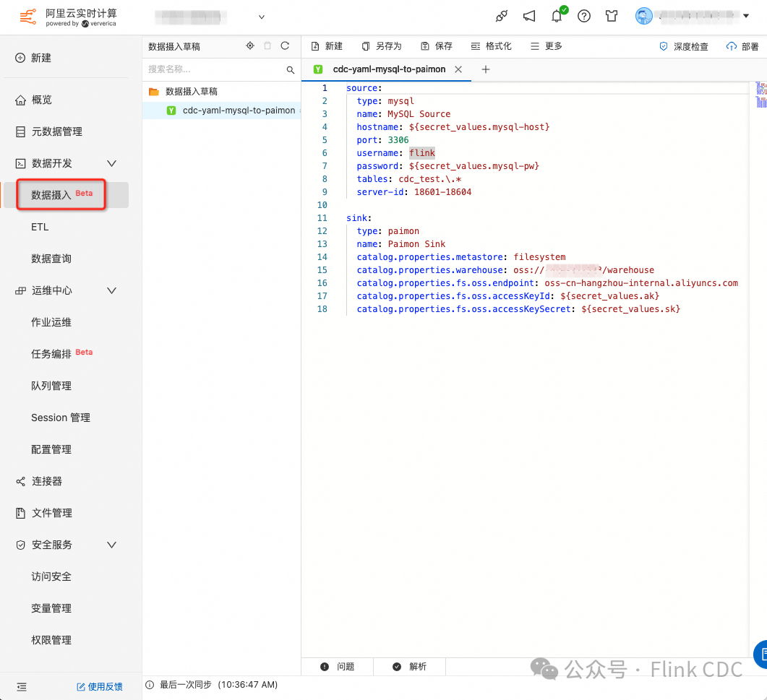Viewport: 767px width, 700px height.
Task: Open Session 管理 page
Action: coord(61,418)
